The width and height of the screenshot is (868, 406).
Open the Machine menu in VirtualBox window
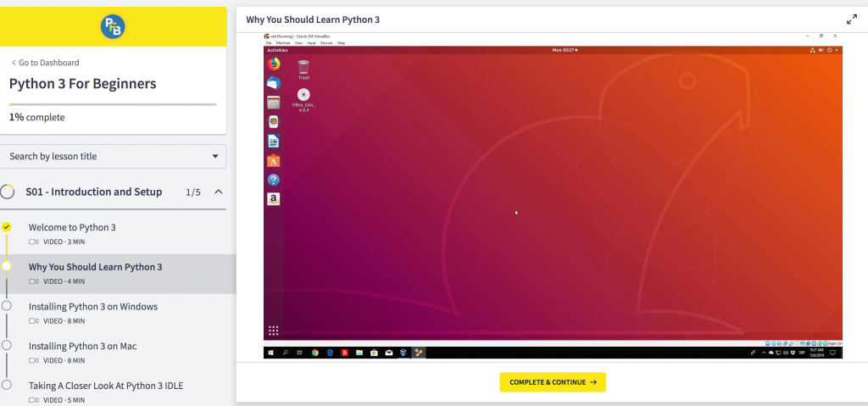pos(283,42)
